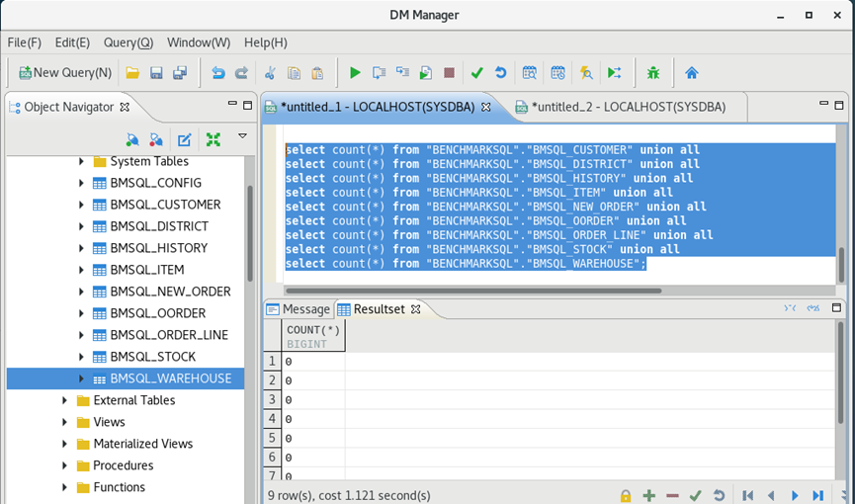855x504 pixels.
Task: Commit transaction with green check icon
Action: [x=477, y=72]
